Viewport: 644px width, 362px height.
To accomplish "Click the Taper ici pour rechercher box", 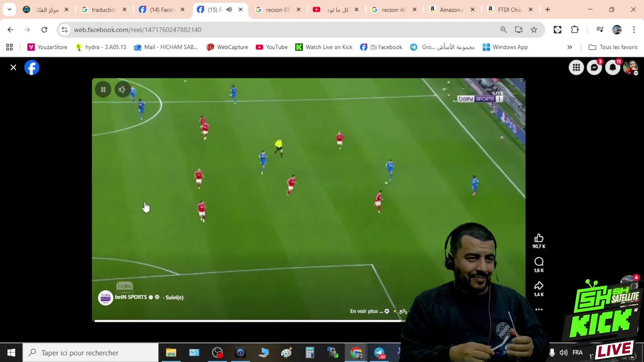I will pos(91,353).
